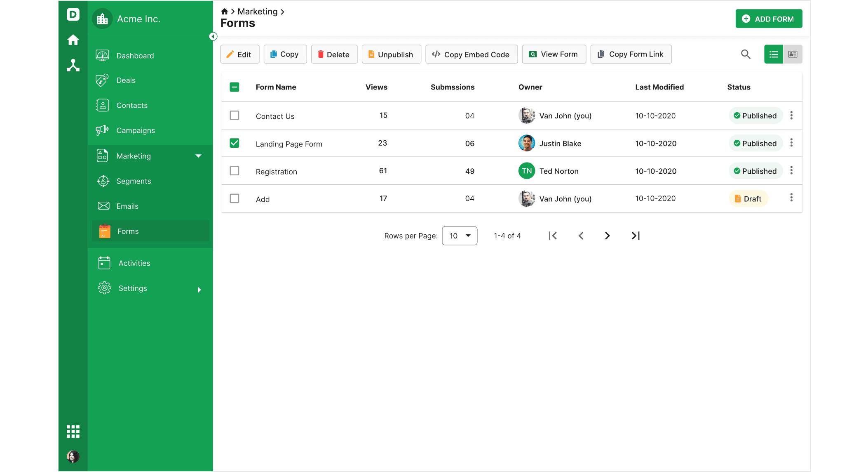Screen dimensions: 868x472
Task: Check the Contact Us row checkbox
Action: [235, 115]
